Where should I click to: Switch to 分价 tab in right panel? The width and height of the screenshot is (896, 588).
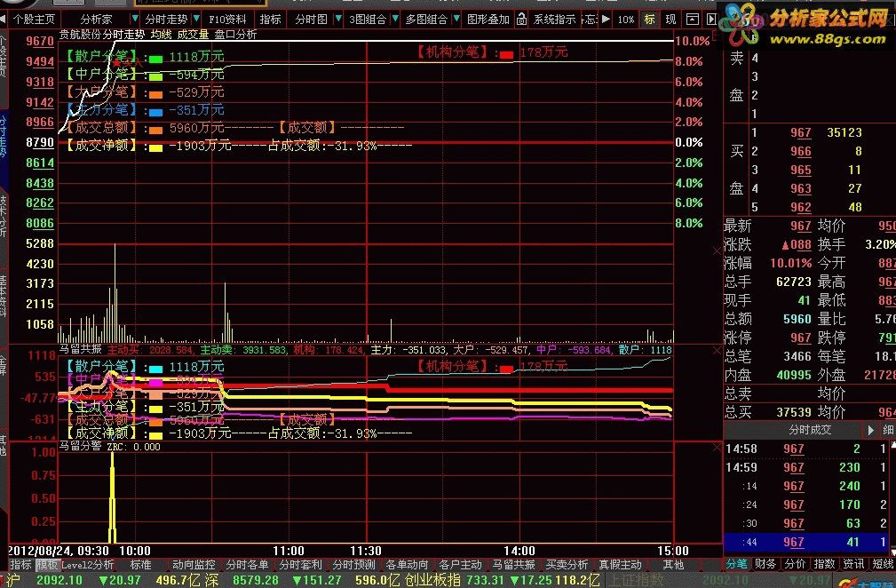click(x=795, y=564)
